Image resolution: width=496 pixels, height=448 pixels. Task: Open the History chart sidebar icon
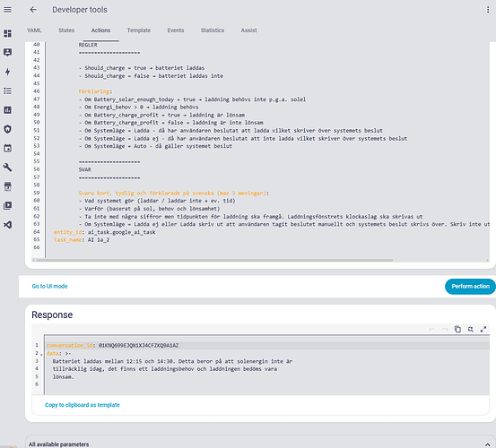pos(7,110)
